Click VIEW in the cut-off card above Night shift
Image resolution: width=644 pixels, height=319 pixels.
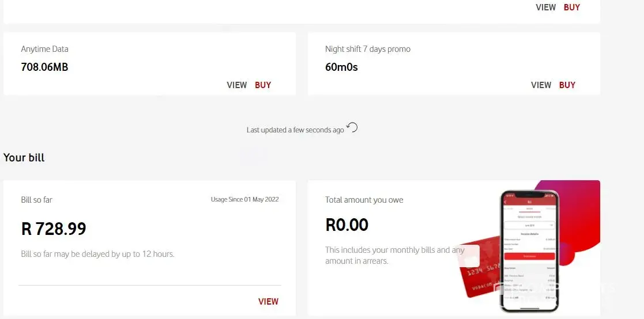[545, 7]
